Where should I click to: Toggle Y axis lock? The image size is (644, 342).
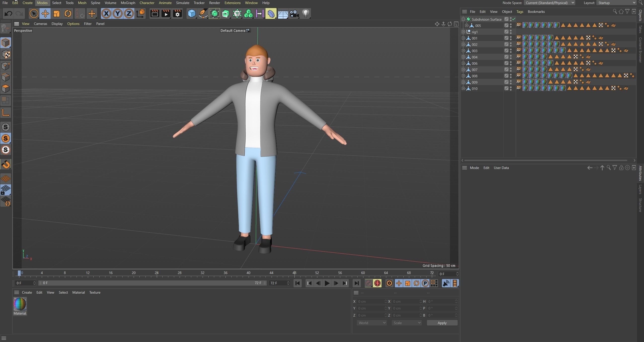click(118, 14)
